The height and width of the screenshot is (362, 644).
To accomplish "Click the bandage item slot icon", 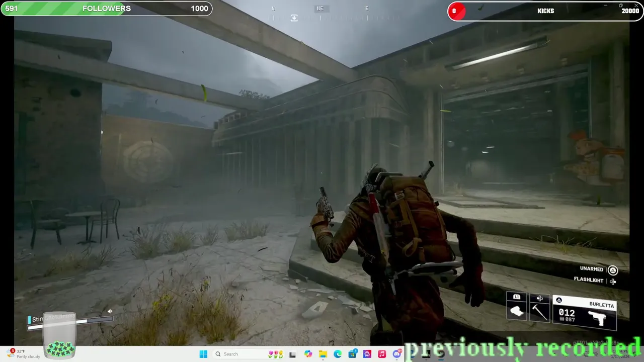I will pos(517,312).
